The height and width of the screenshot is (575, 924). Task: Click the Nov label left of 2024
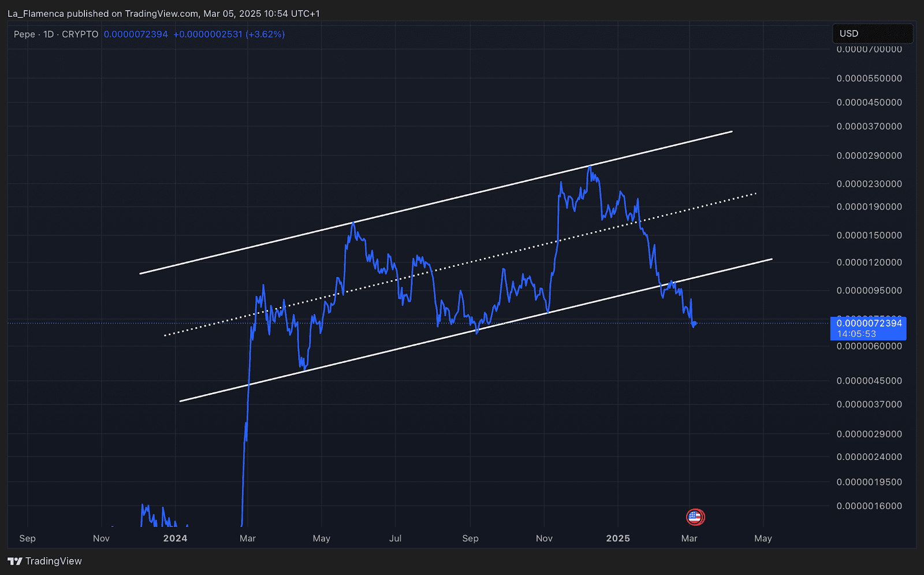point(101,539)
